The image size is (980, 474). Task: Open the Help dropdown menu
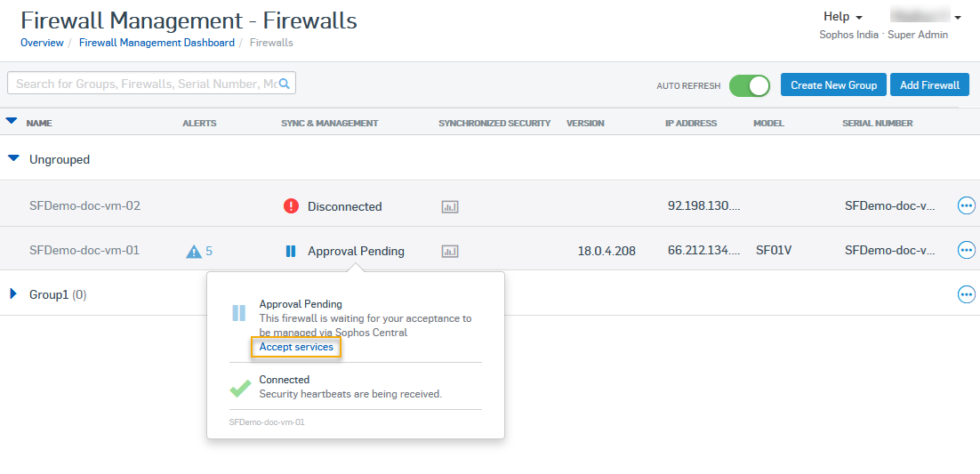(x=842, y=17)
